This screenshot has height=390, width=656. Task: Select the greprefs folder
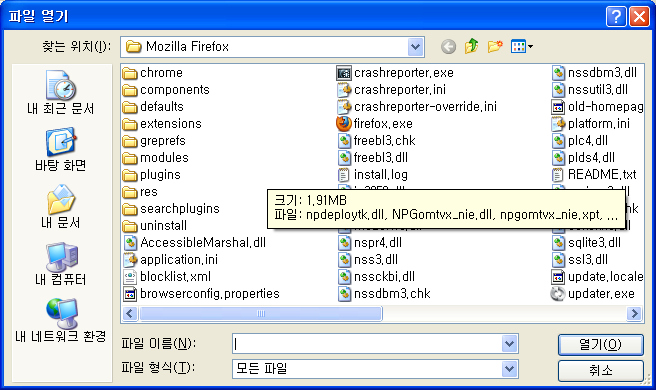coord(154,141)
